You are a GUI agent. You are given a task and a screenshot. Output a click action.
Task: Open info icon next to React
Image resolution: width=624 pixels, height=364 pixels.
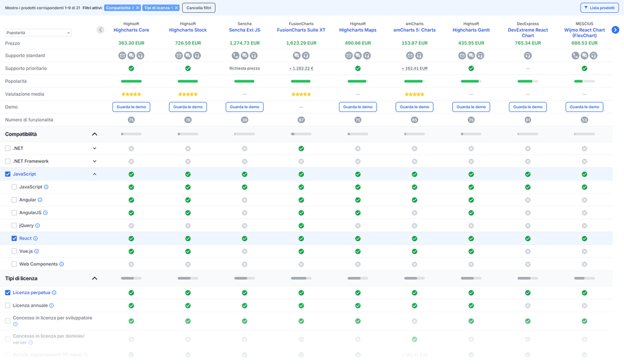[35, 239]
